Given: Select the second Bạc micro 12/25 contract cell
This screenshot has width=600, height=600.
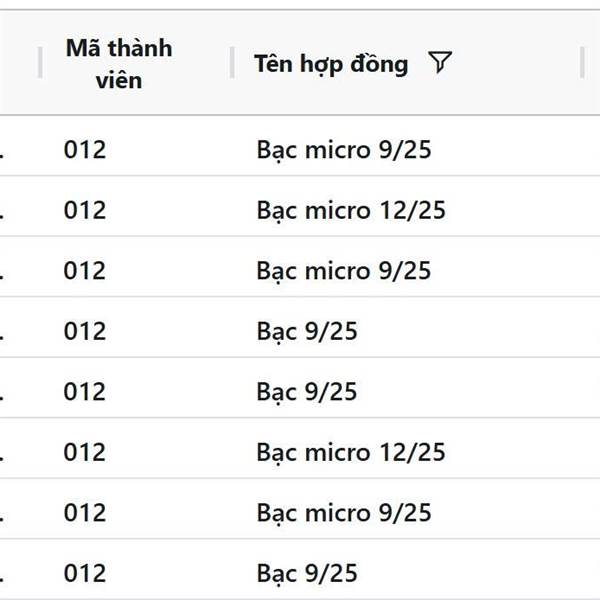Looking at the screenshot, I should (351, 452).
